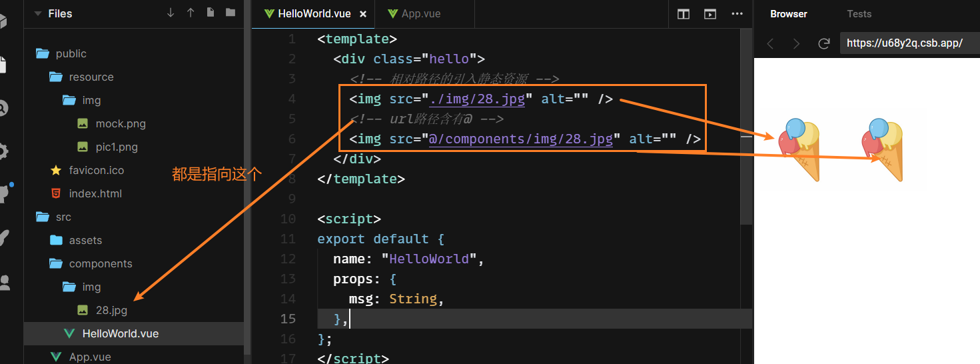Click the name: "HelloWorld" code line

tap(408, 259)
